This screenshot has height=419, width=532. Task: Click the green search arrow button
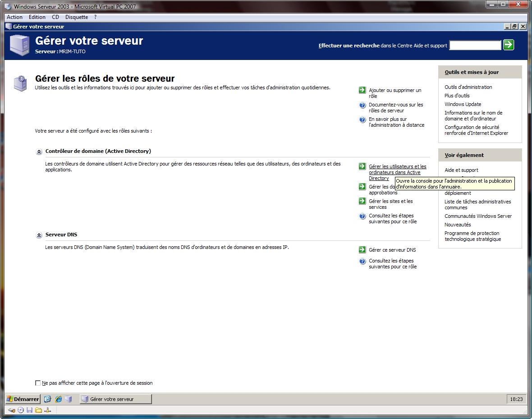508,45
